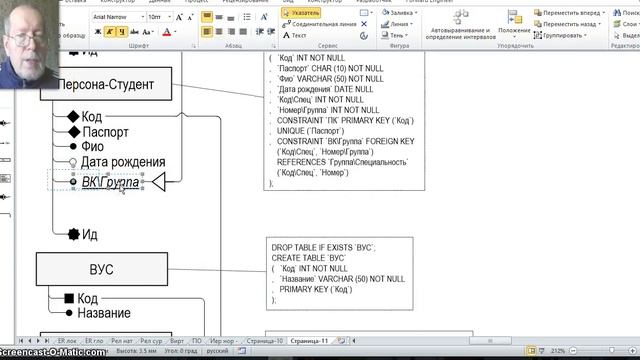The image size is (640, 360).
Task: Select the Указатель pointer tool
Action: pos(301,13)
